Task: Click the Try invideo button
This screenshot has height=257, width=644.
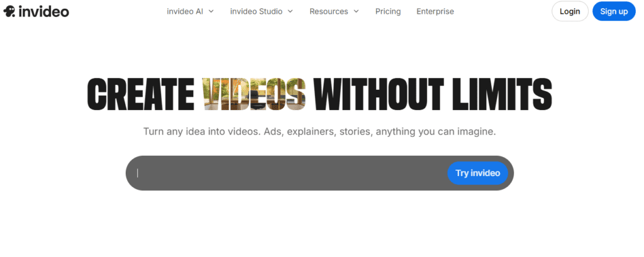Action: [x=478, y=173]
